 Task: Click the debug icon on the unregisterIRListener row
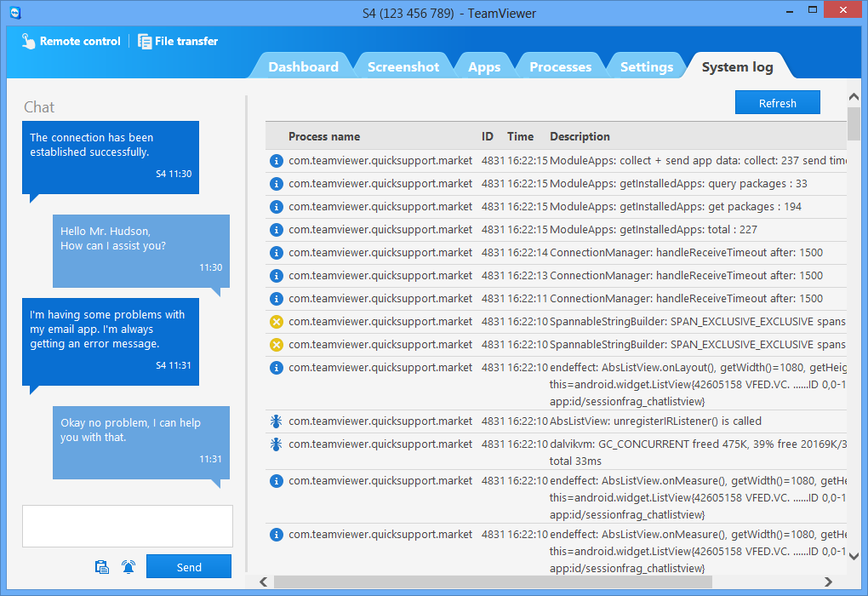[276, 421]
